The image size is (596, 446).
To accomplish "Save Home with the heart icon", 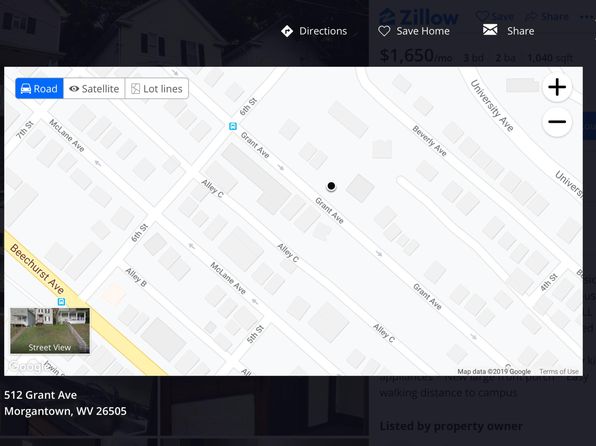I will (384, 31).
